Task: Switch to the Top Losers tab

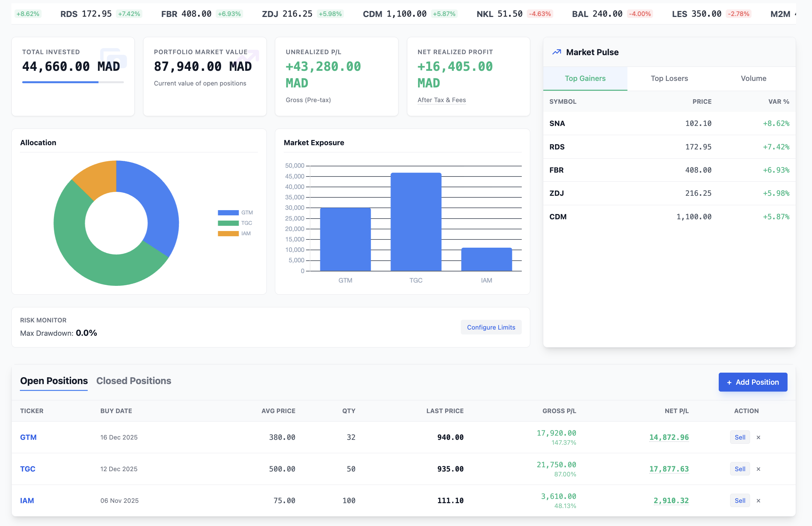Action: (669, 78)
